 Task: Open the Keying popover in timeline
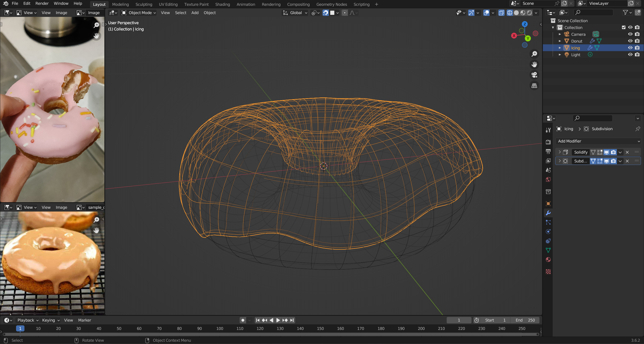(51, 320)
